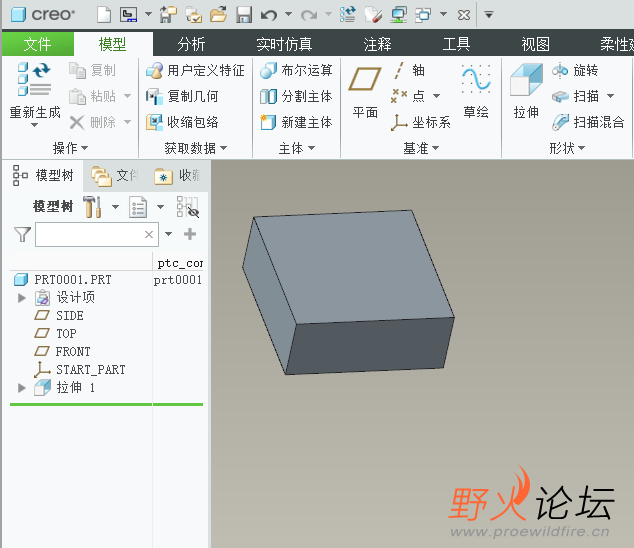
Task: Click the funnel filter icon
Action: 22,234
